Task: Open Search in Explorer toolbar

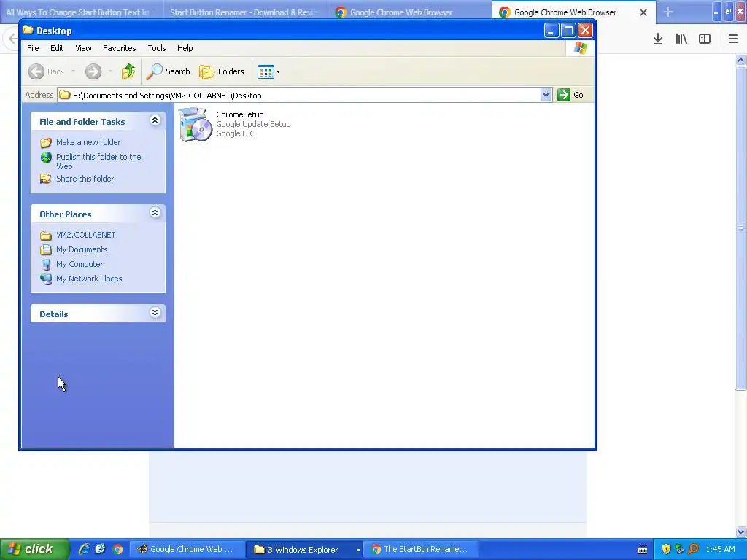Action: click(x=169, y=71)
